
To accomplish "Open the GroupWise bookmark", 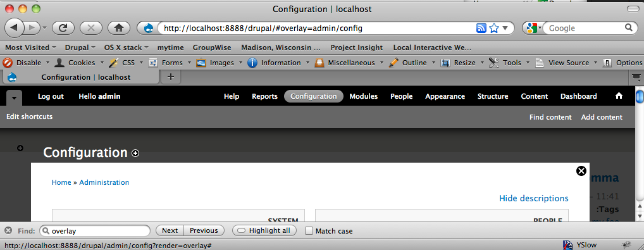I will pyautogui.click(x=212, y=47).
